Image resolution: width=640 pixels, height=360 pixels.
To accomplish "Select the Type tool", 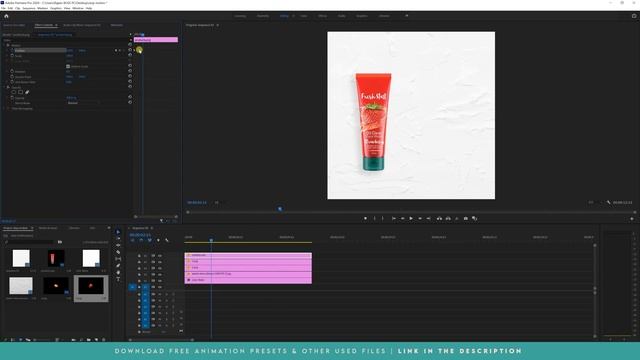I will [118, 279].
